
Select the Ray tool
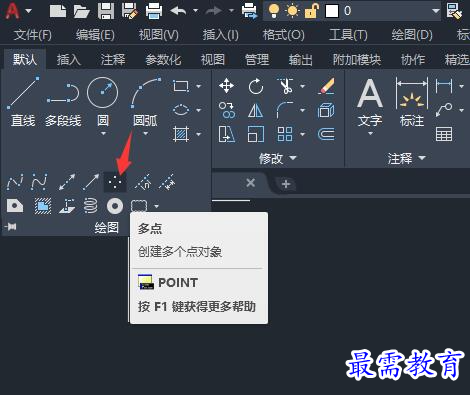pyautogui.click(x=91, y=182)
